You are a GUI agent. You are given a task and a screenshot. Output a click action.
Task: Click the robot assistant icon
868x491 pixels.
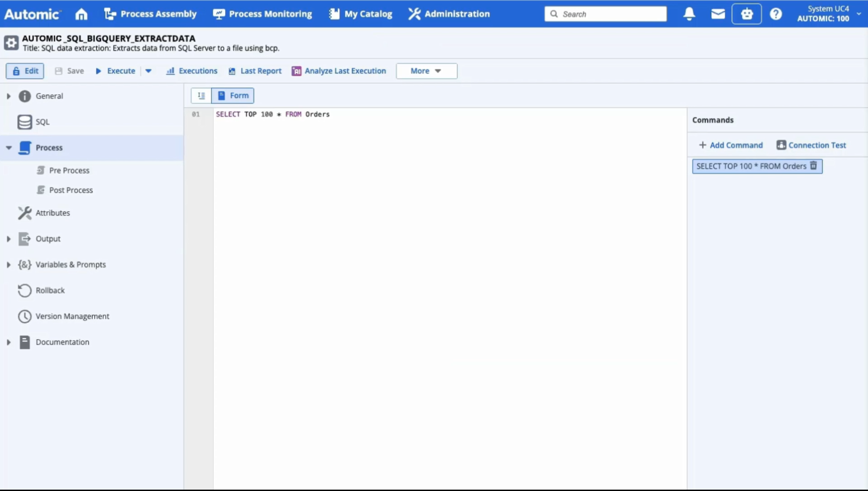coord(747,14)
